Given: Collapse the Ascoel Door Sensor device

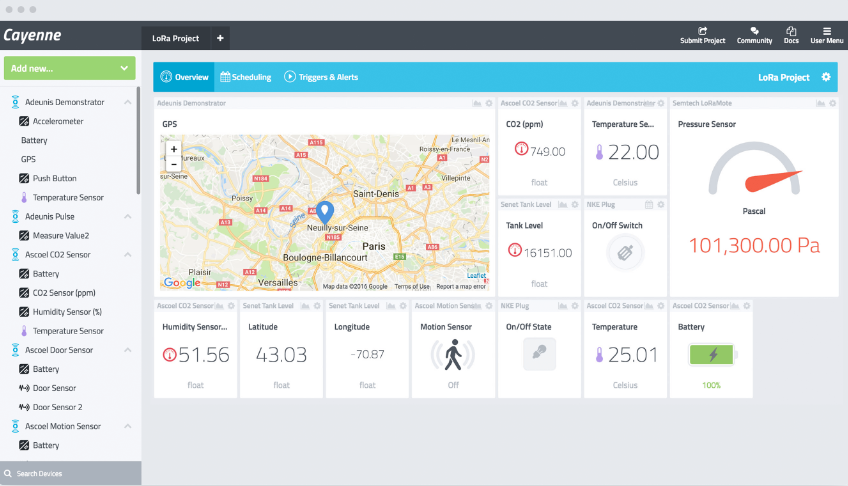Looking at the screenshot, I should (128, 350).
